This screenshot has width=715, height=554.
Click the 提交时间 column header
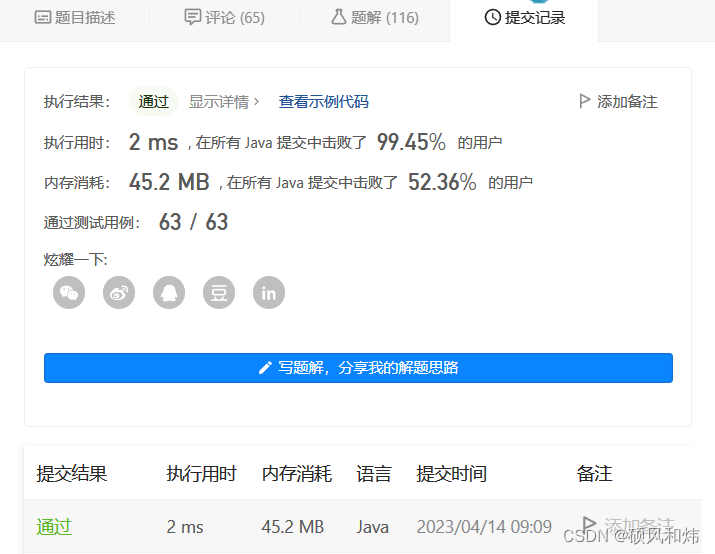tap(451, 474)
